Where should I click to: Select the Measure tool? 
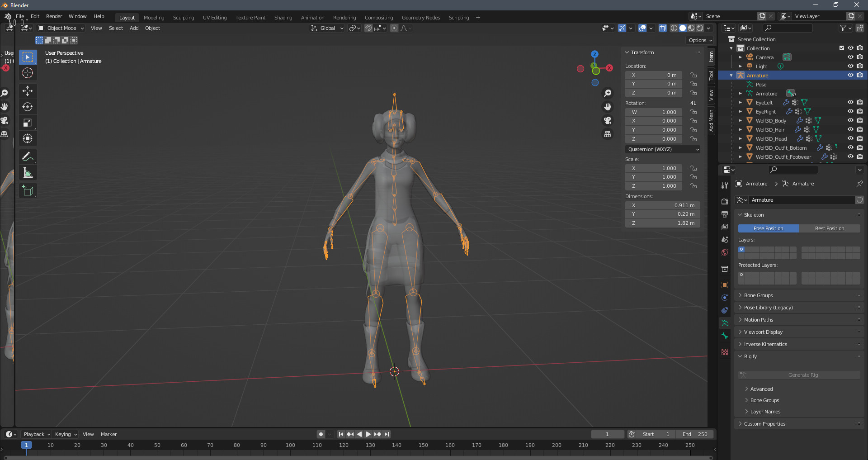pyautogui.click(x=28, y=172)
